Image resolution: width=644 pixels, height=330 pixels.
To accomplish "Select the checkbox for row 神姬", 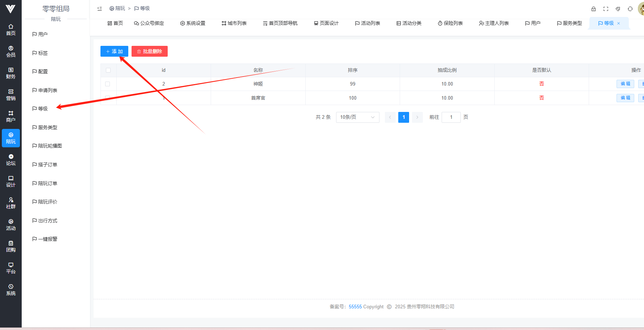I will (107, 84).
